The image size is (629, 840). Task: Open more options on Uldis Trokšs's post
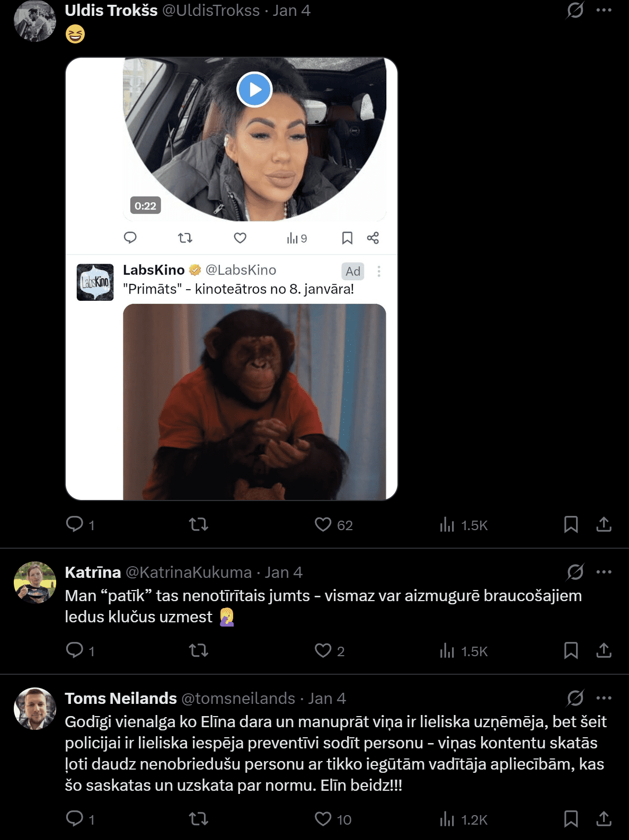coord(604,10)
